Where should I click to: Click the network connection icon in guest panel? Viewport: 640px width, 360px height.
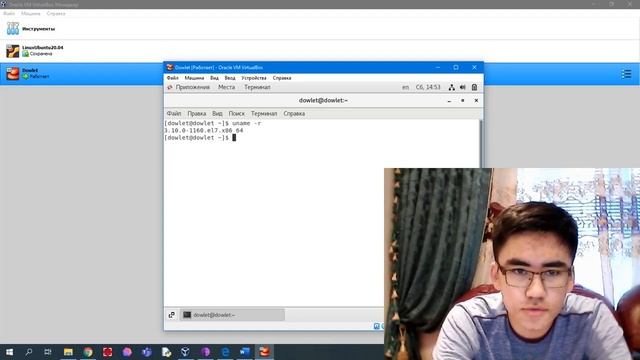coord(451,87)
